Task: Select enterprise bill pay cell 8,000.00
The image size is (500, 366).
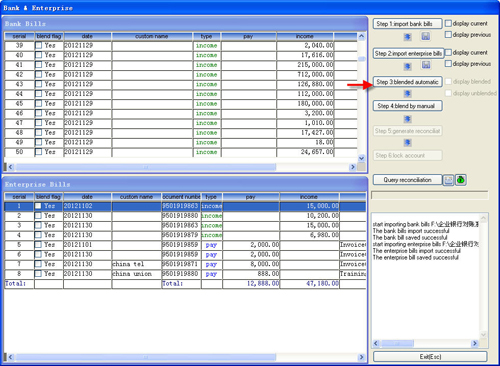Action: pyautogui.click(x=251, y=264)
